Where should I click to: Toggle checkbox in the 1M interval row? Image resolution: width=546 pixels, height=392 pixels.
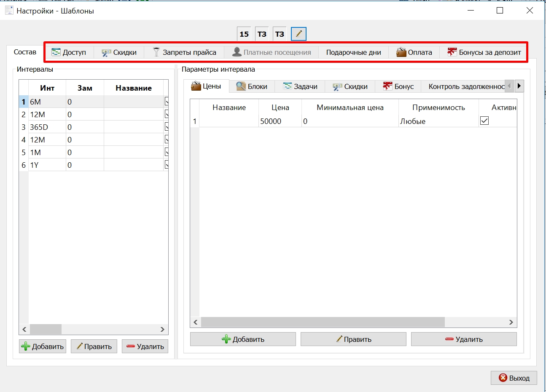point(167,152)
